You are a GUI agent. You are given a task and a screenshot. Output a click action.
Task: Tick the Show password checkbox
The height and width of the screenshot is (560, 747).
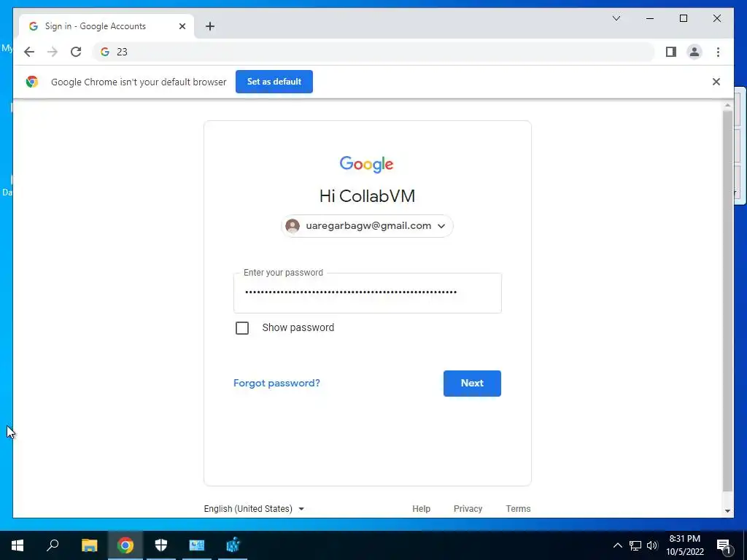[242, 328]
